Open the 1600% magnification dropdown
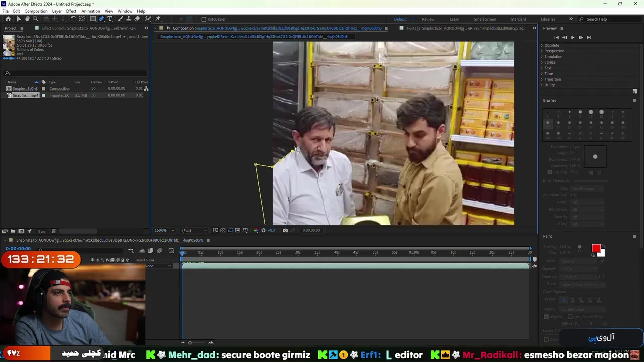644x362 pixels. pos(165,230)
